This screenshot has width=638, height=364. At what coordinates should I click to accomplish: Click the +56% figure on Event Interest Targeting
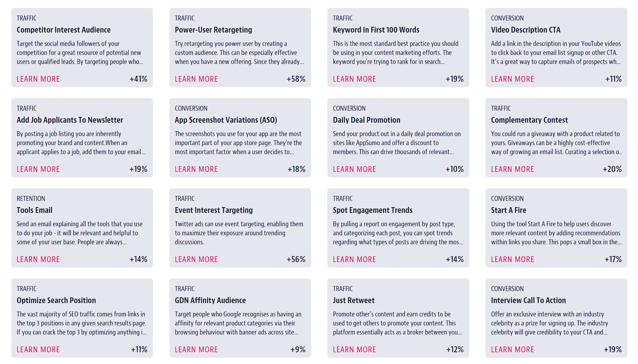click(x=296, y=259)
